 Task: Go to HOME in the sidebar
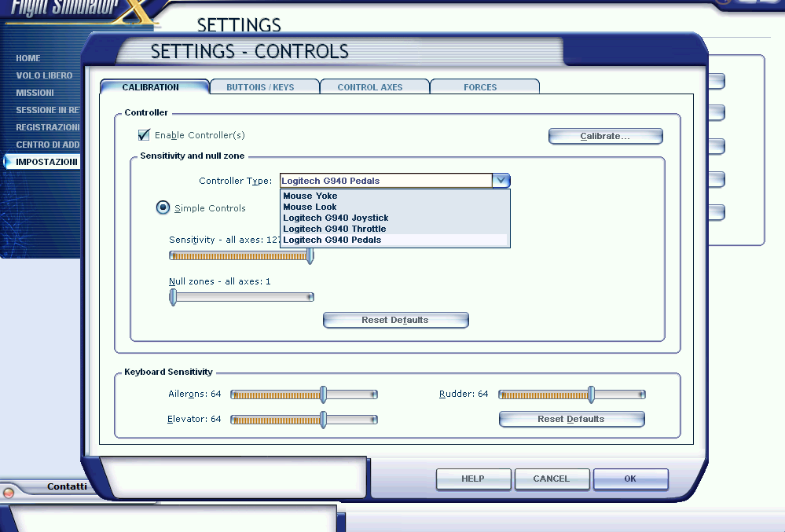(28, 58)
